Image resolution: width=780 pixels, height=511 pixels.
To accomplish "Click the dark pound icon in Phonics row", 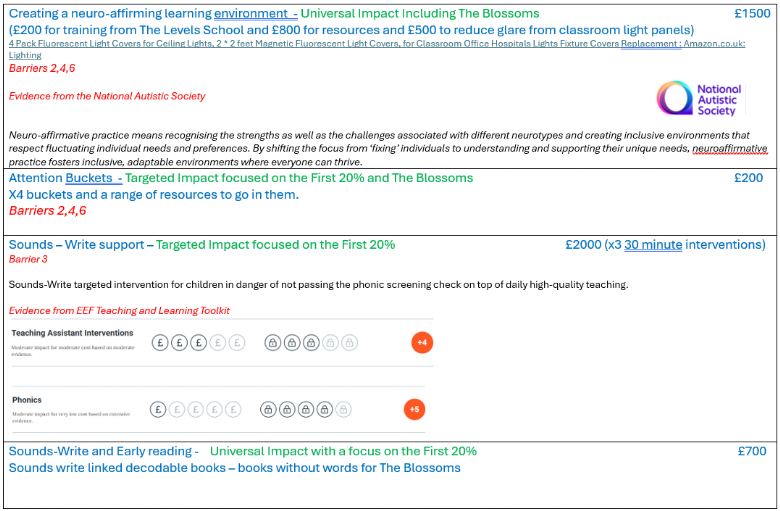I will pyautogui.click(x=158, y=409).
